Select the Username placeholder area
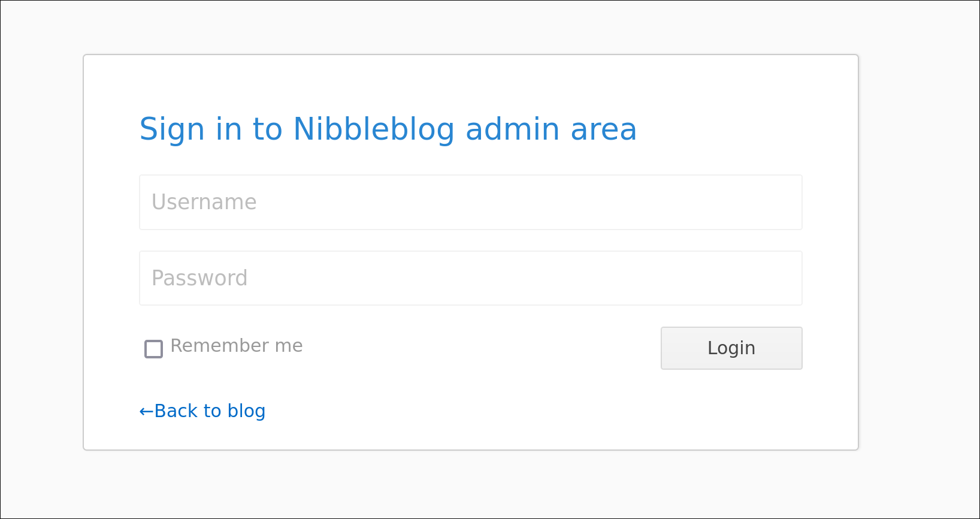 [204, 202]
